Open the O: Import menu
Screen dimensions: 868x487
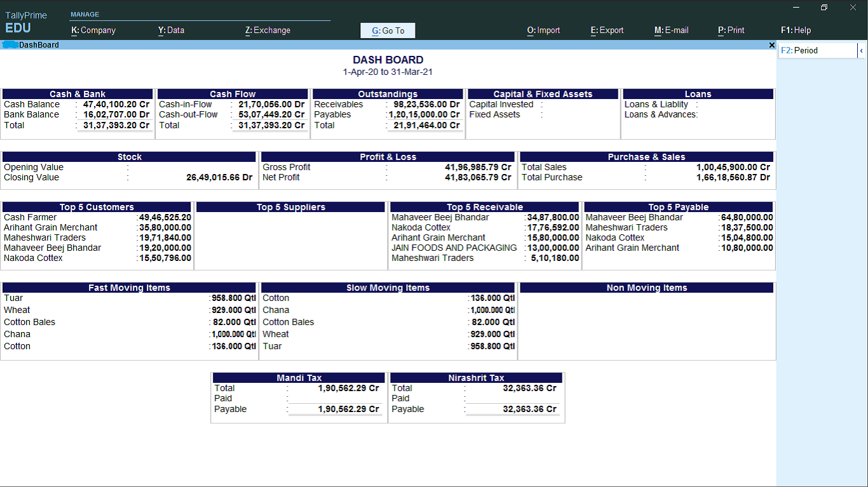click(x=543, y=30)
